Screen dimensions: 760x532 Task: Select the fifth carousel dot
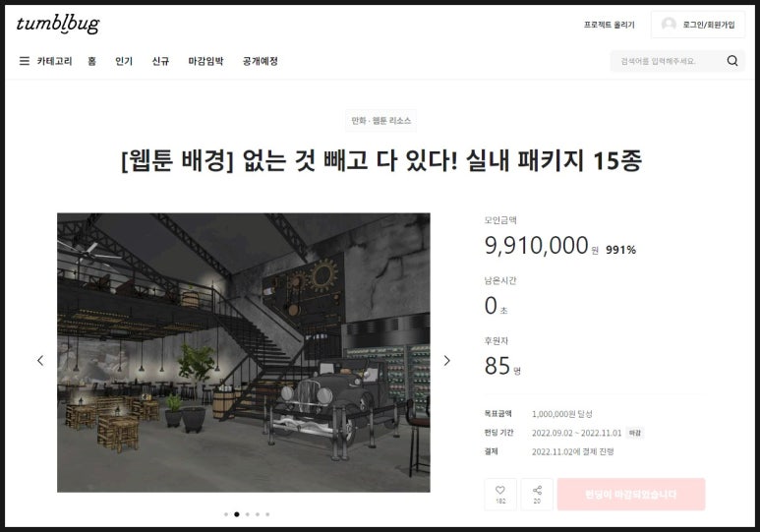pos(267,514)
